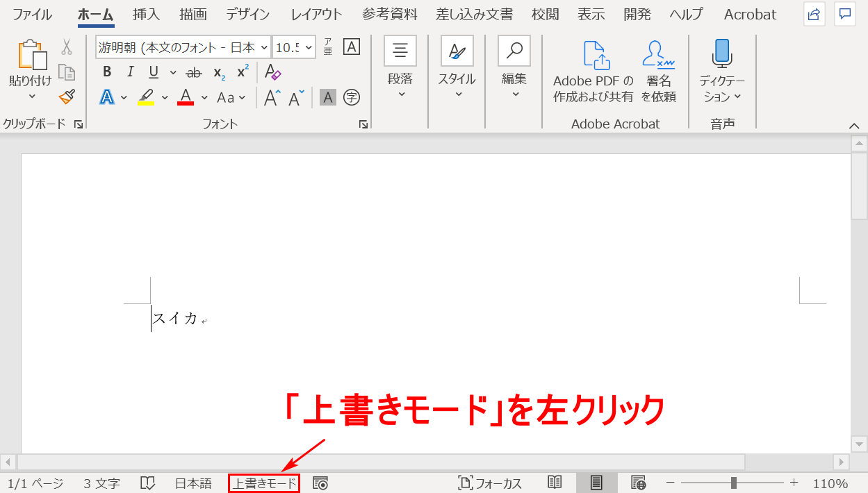
Task: Switch to the ヘルプ tab
Action: (687, 14)
